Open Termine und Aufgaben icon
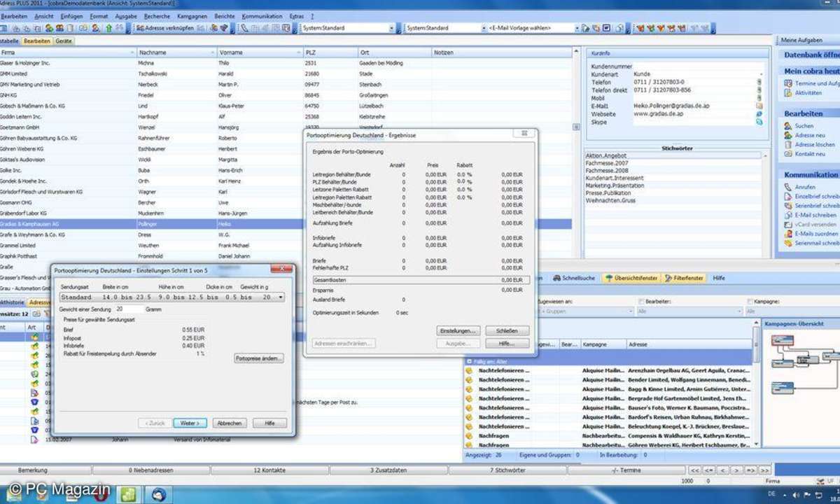Image resolution: width=840 pixels, height=504 pixels. coord(788,83)
